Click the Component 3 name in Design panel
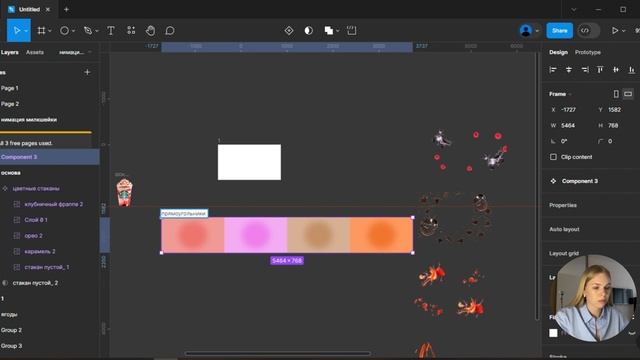Screen dimensions: 640x360 point(580,181)
